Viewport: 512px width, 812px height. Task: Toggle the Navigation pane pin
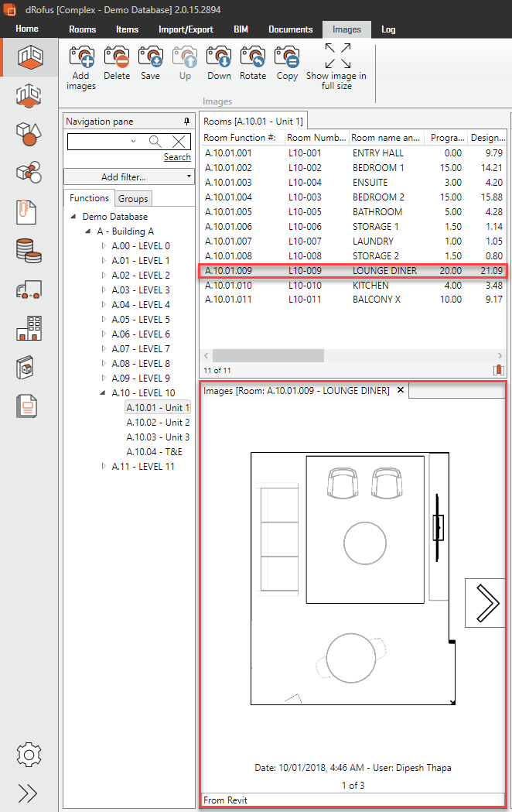(186, 122)
